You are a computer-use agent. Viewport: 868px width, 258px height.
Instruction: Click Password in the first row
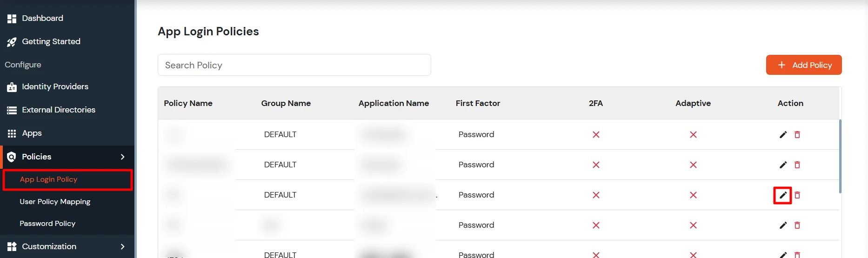pyautogui.click(x=476, y=134)
